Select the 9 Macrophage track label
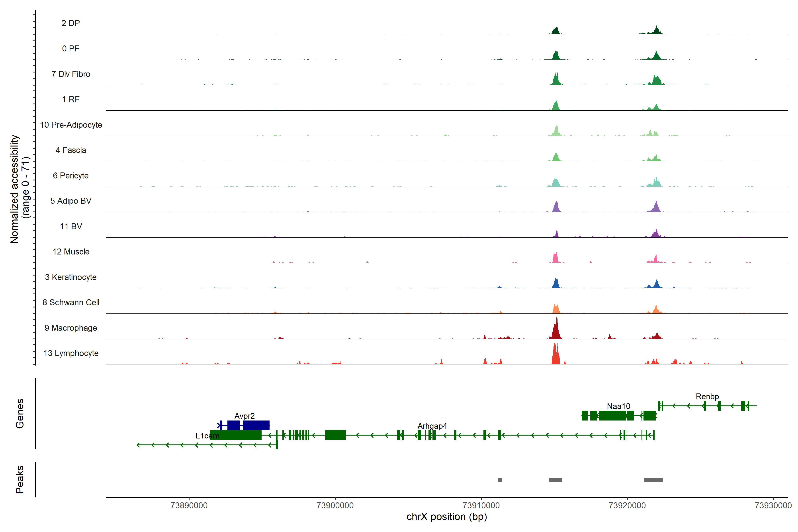This screenshot has width=798, height=532. coord(71,328)
